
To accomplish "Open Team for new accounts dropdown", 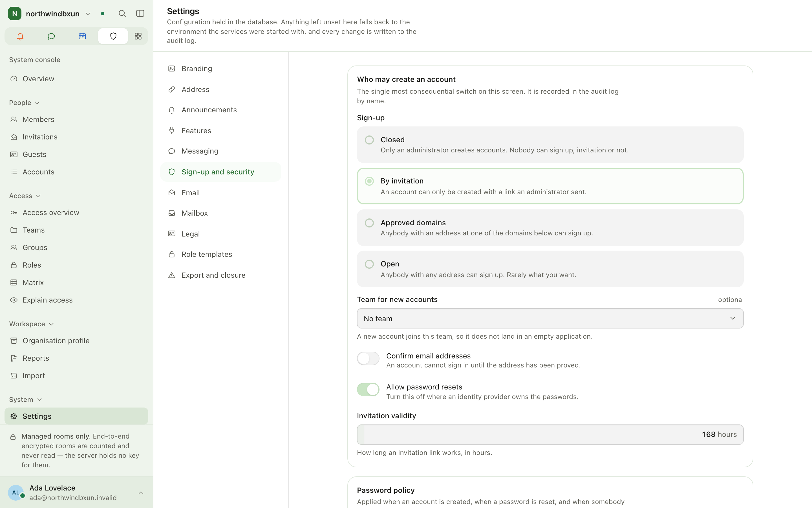I will point(550,319).
